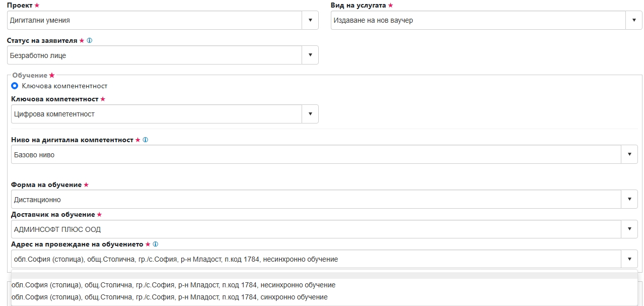Expand Ключова компетентност dropdown arrow
644x306 pixels.
click(310, 114)
